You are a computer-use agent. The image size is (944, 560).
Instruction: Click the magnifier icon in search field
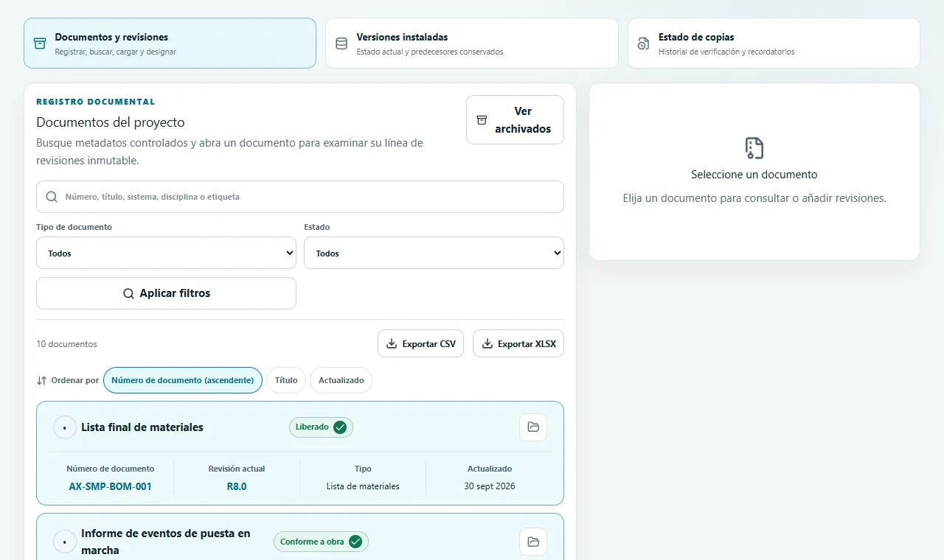click(x=52, y=197)
